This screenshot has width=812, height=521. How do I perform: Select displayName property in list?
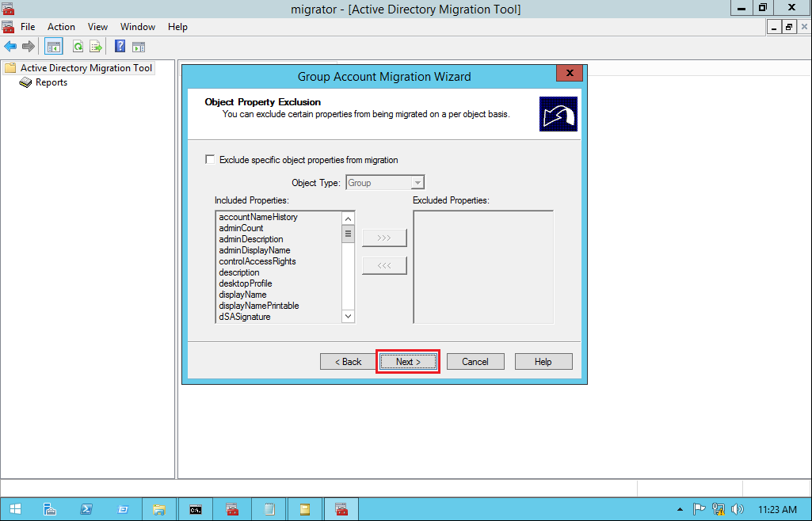tap(243, 295)
